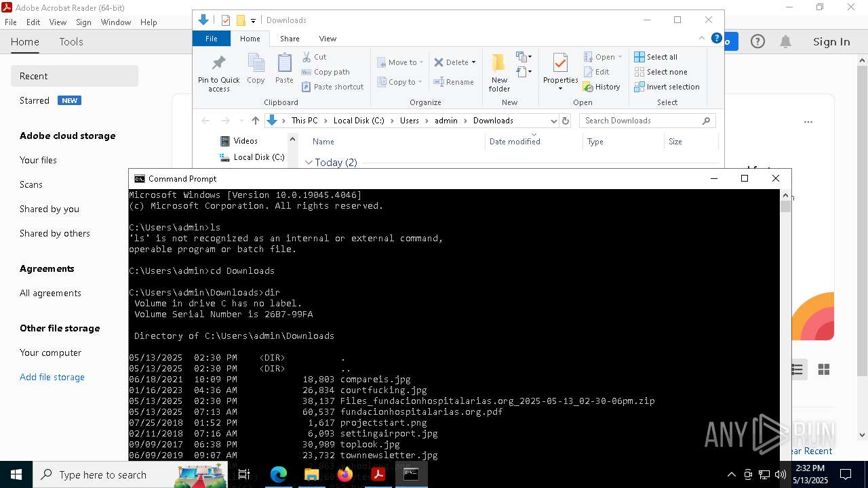Viewport: 868px width, 488px height.
Task: Click the Command Prompt scrollbar thumb
Action: (785, 207)
